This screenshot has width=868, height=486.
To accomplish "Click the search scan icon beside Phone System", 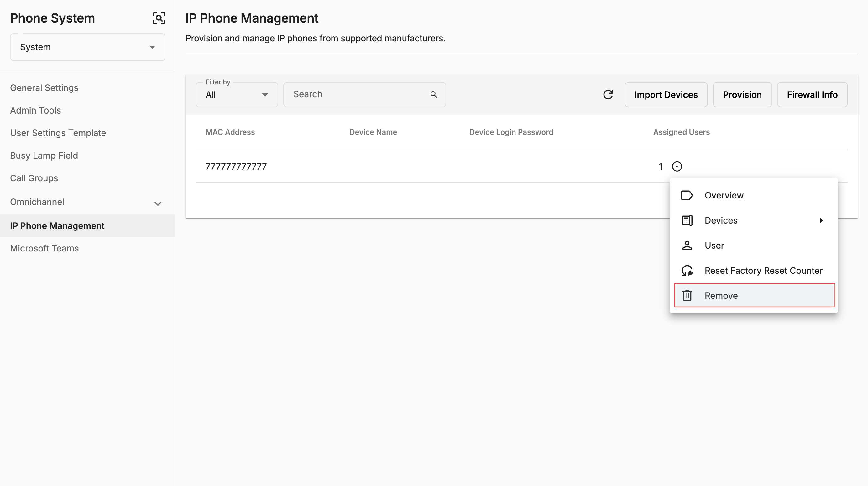I will [159, 18].
